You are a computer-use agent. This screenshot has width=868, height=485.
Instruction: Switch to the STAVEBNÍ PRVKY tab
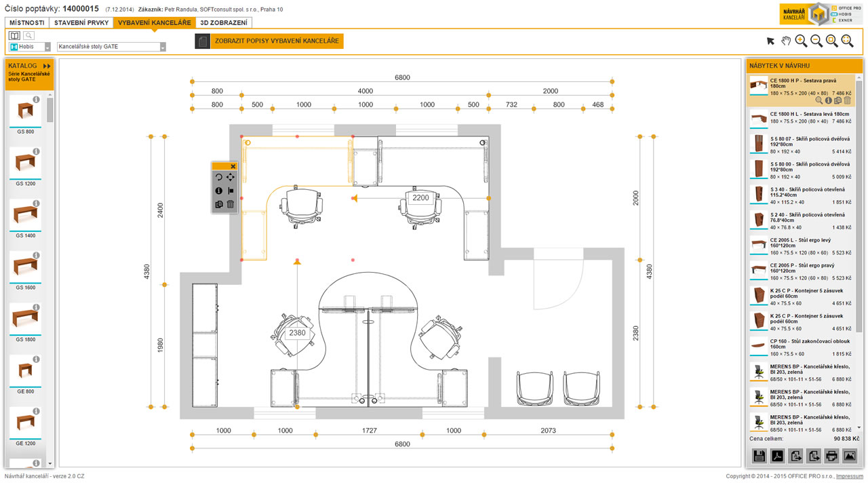click(x=81, y=22)
